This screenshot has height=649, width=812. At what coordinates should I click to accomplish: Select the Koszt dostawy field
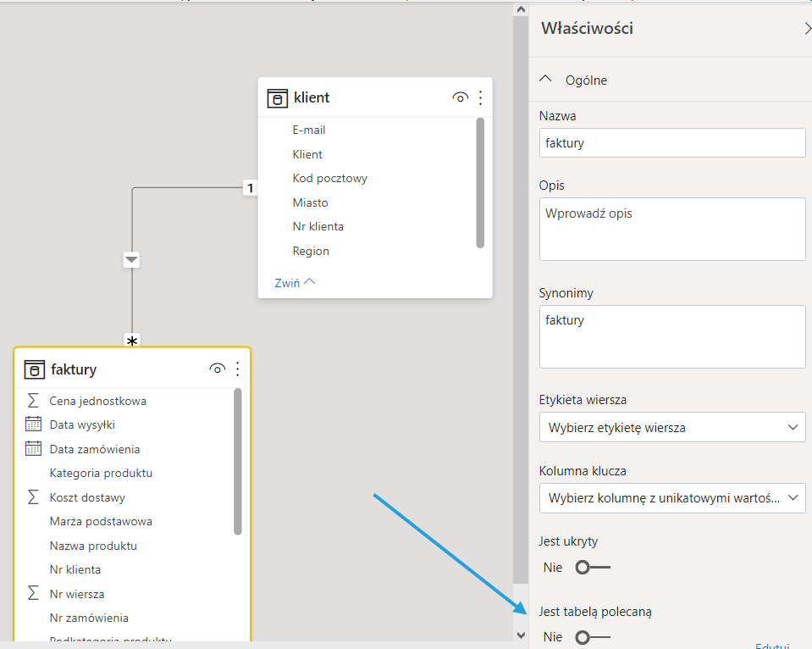tap(87, 497)
